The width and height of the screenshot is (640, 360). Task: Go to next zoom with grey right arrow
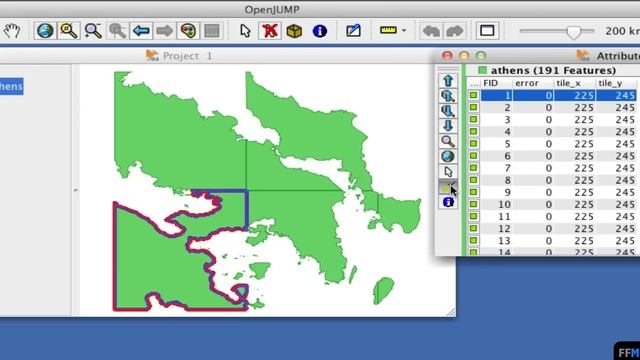click(x=164, y=31)
